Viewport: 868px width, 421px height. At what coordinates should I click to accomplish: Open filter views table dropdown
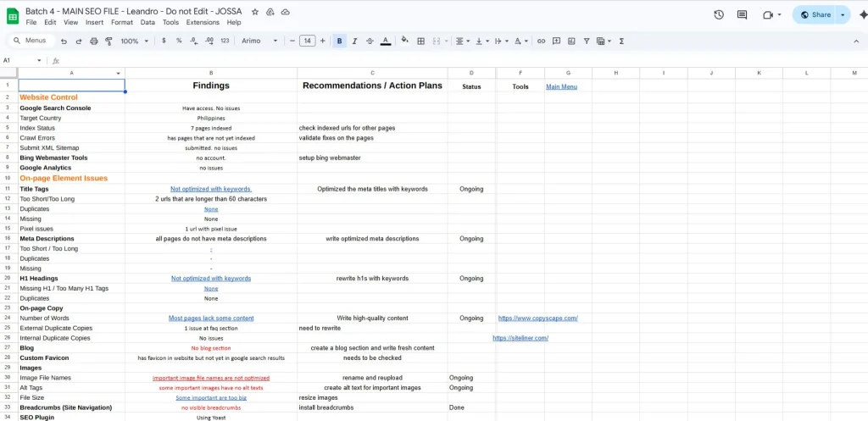pos(604,41)
